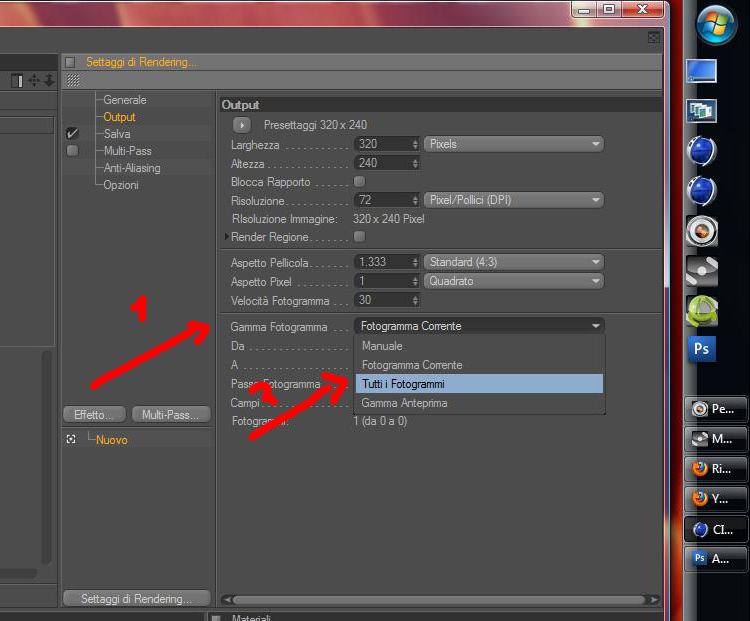The image size is (750, 621).
Task: Open the green sphere application icon
Action: 702,311
